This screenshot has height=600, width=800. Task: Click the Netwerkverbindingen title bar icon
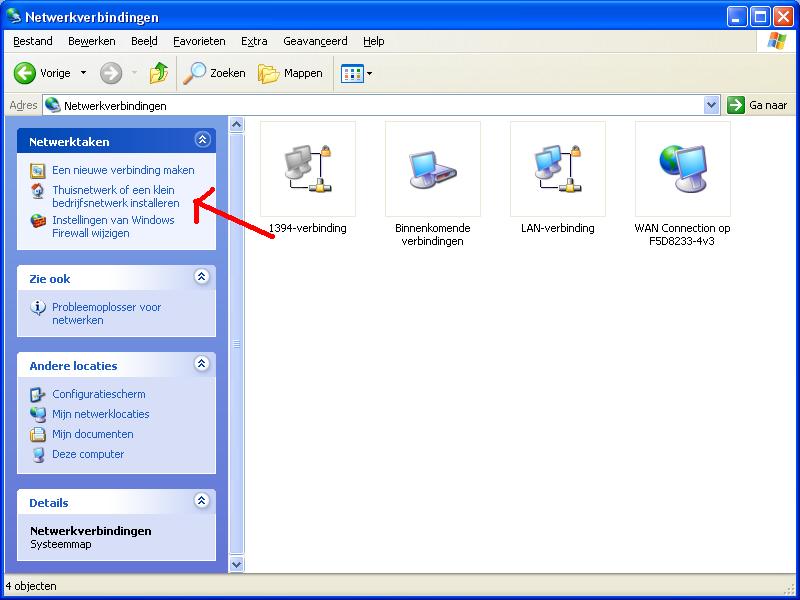(14, 16)
